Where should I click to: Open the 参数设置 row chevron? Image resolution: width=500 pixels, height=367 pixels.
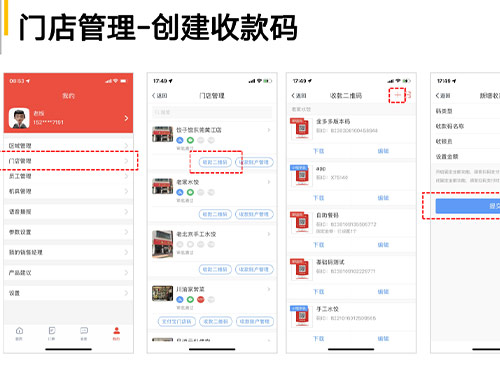pyautogui.click(x=126, y=232)
